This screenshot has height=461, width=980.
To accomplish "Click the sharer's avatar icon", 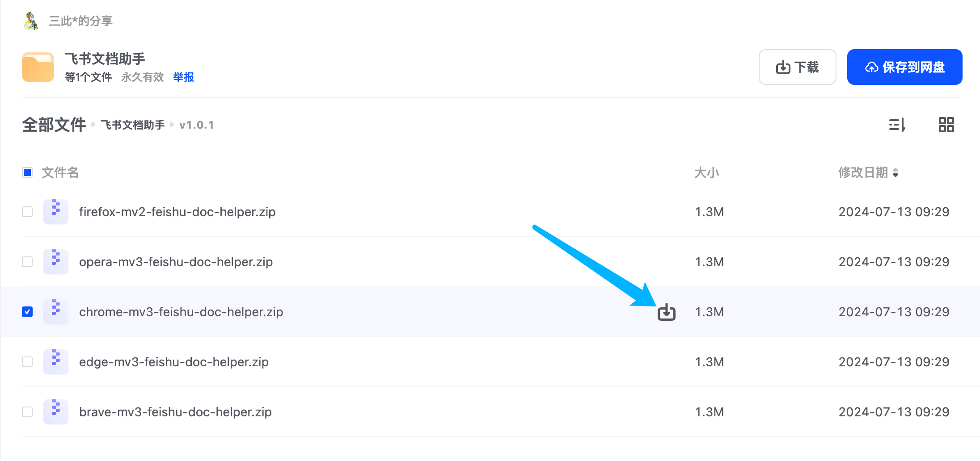I will [x=31, y=21].
